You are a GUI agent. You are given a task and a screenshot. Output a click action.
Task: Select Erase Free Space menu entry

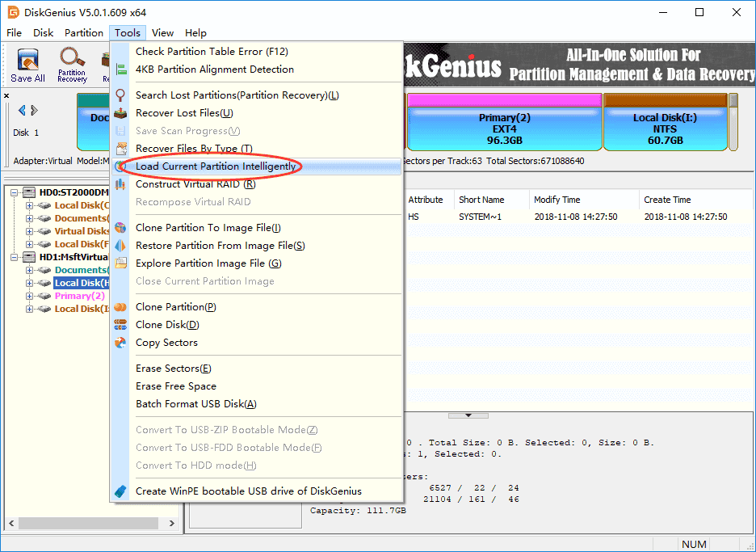coord(176,386)
